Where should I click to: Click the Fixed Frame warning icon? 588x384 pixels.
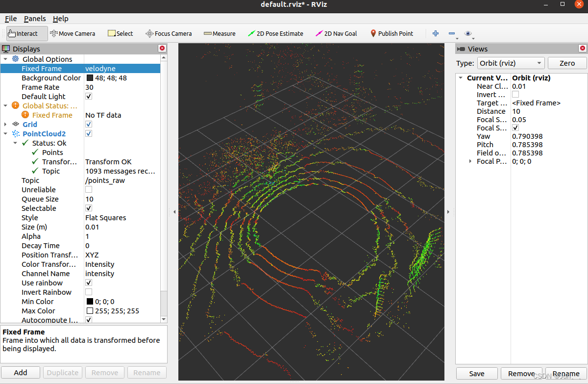tap(25, 115)
